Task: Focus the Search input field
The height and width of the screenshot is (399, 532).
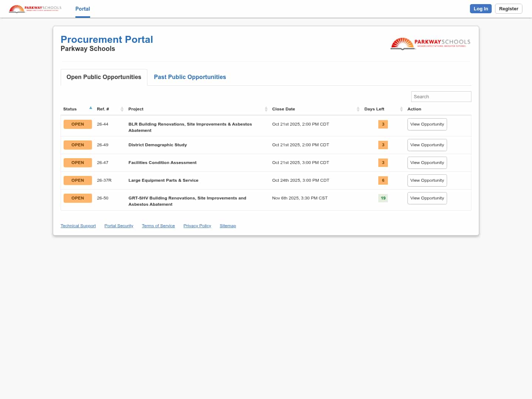Action: pos(441,97)
